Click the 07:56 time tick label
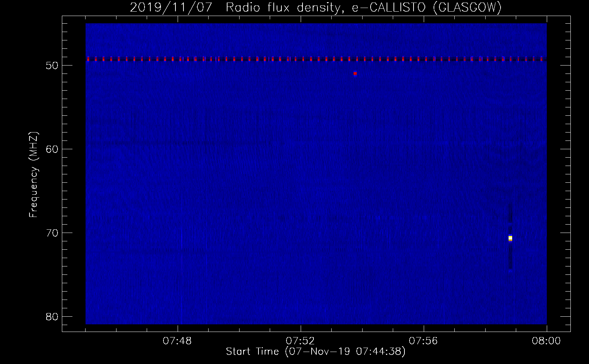Viewport: 589px width, 364px height. [423, 341]
